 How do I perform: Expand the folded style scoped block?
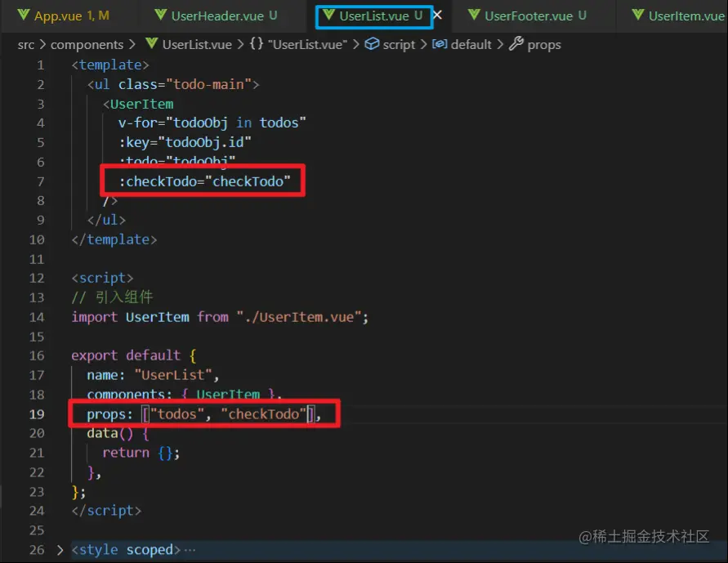60,550
